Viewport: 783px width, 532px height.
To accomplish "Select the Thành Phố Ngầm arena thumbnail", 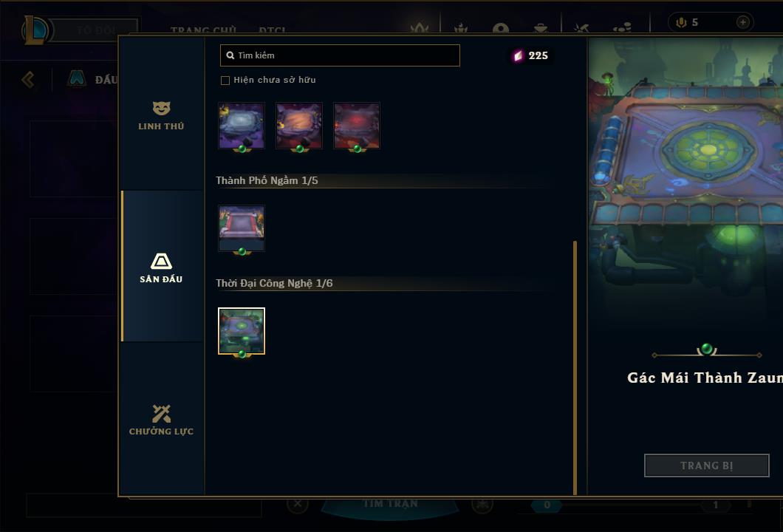I will tap(242, 228).
